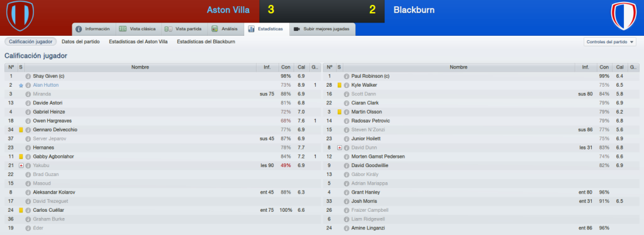This screenshot has width=644, height=235.
Task: Sort Blackburn table by Con column
Action: [604, 67]
